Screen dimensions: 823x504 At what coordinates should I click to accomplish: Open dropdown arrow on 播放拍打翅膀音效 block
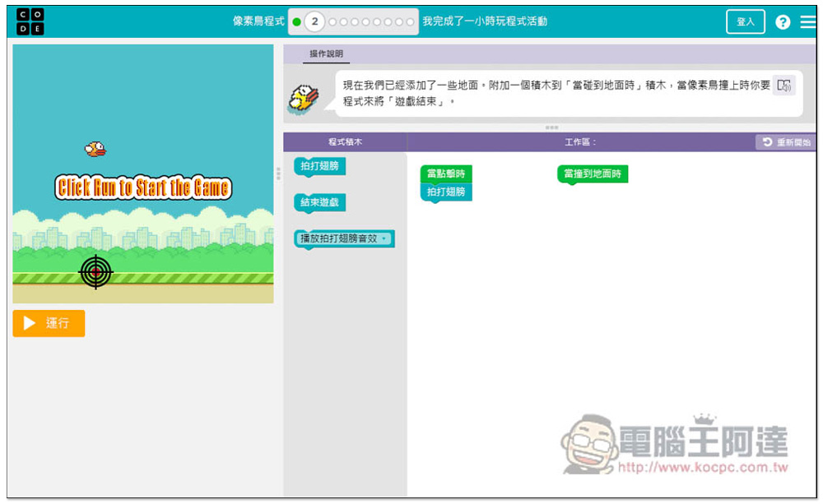[384, 238]
